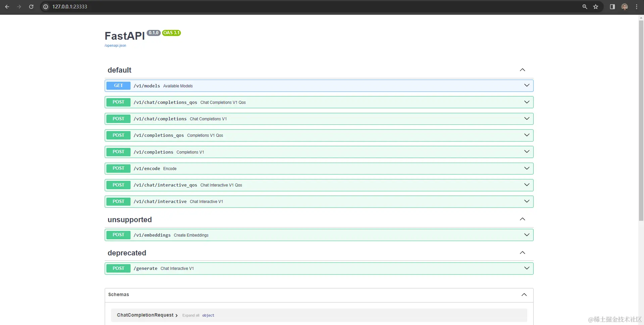The image size is (644, 325).
Task: Click the page vertical scrollbar thumb
Action: pyautogui.click(x=641, y=121)
